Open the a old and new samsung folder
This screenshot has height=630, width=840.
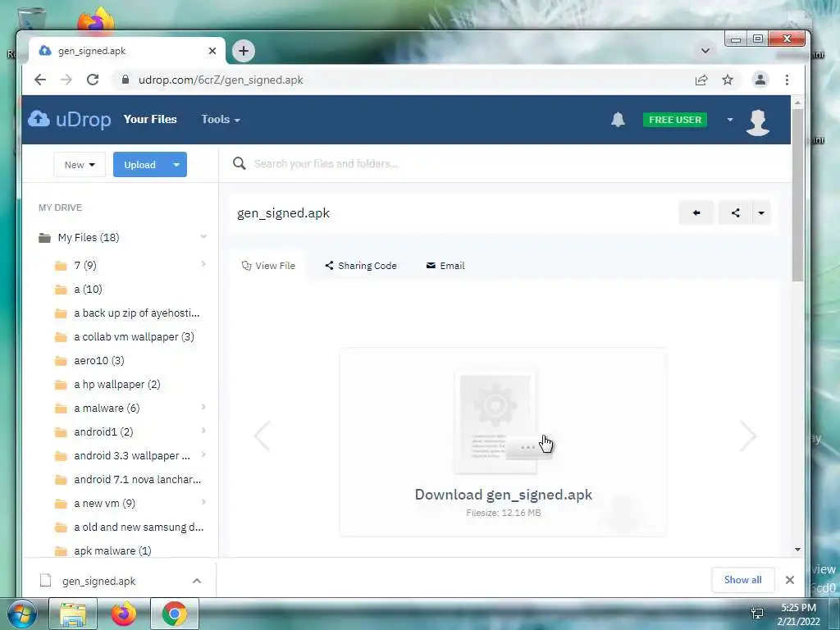[138, 527]
